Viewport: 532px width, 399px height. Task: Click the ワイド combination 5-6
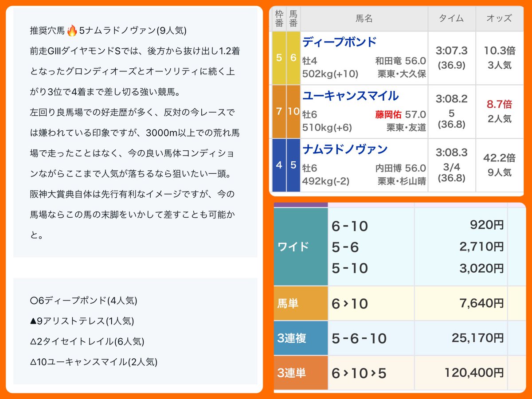tap(345, 247)
